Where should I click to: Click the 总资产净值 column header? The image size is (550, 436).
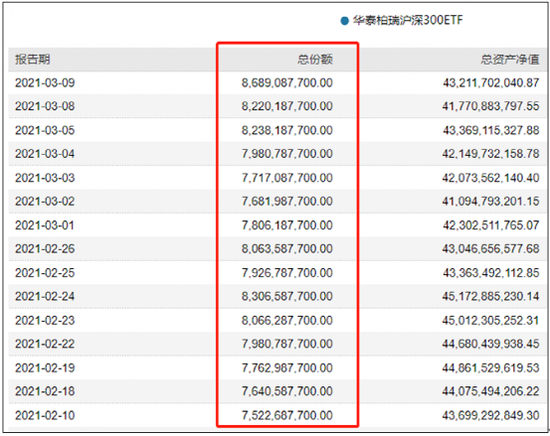click(x=510, y=59)
